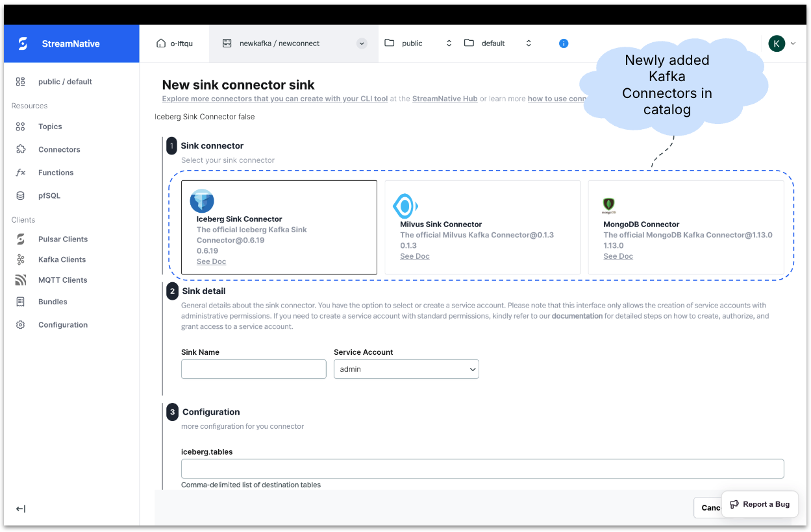Click the Report a Bug button
Image resolution: width=811 pixels, height=532 pixels.
pyautogui.click(x=760, y=504)
